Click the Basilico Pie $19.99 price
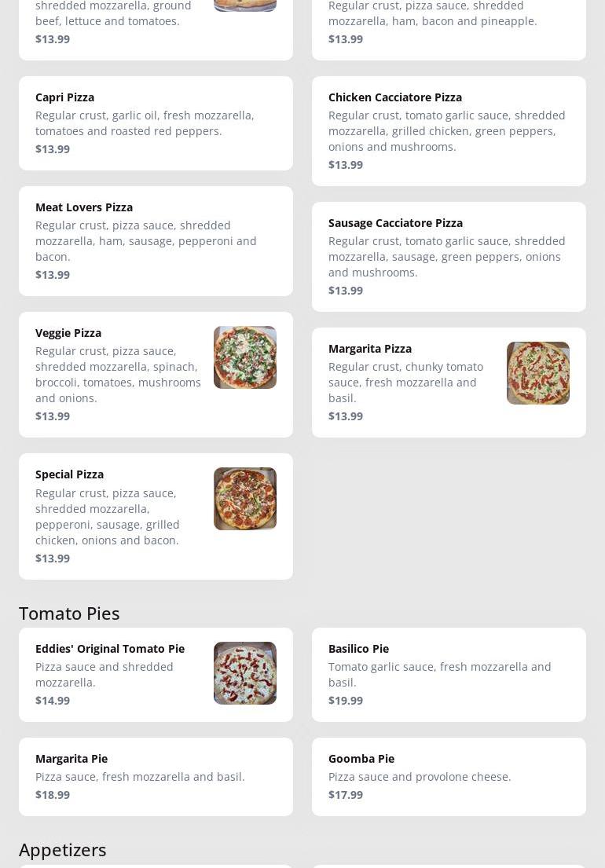The width and height of the screenshot is (605, 868). [346, 701]
